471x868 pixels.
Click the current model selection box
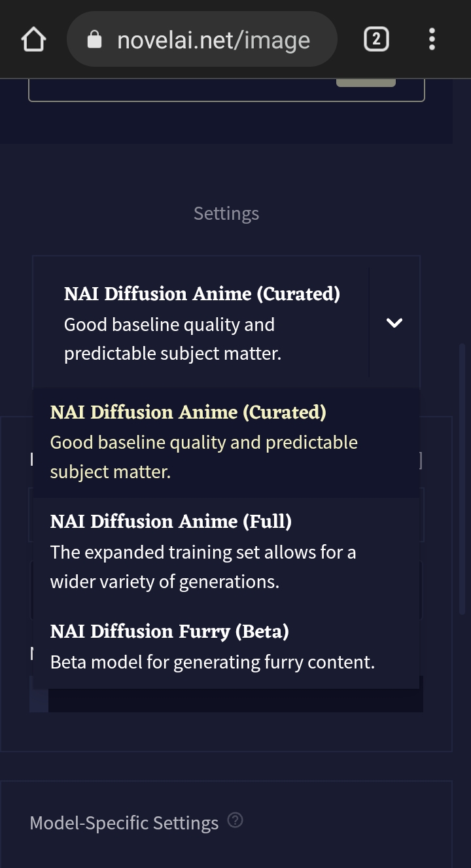click(203, 323)
